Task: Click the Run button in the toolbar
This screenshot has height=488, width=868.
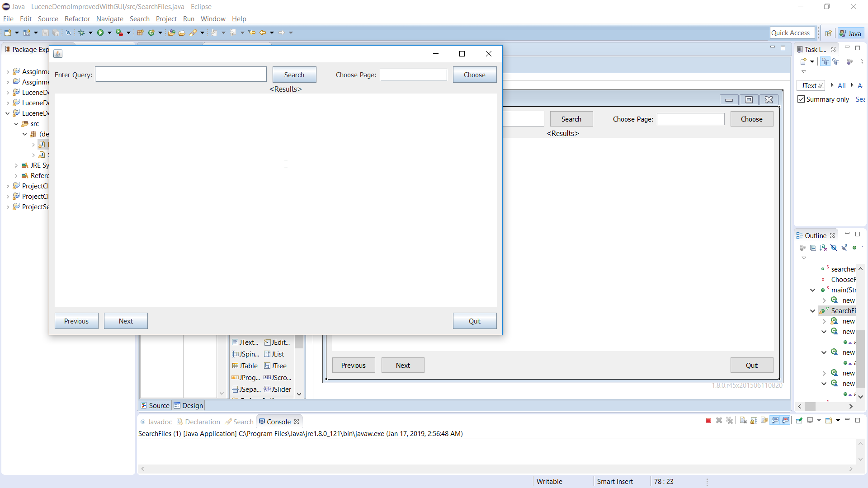Action: click(100, 32)
